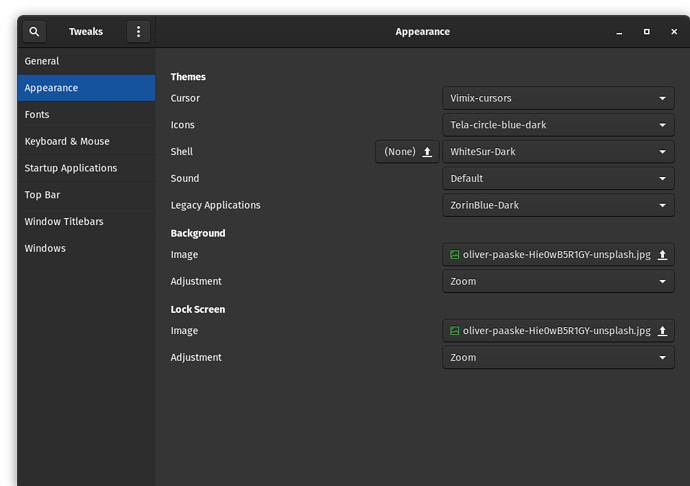Choose a new Background image file

pos(558,255)
